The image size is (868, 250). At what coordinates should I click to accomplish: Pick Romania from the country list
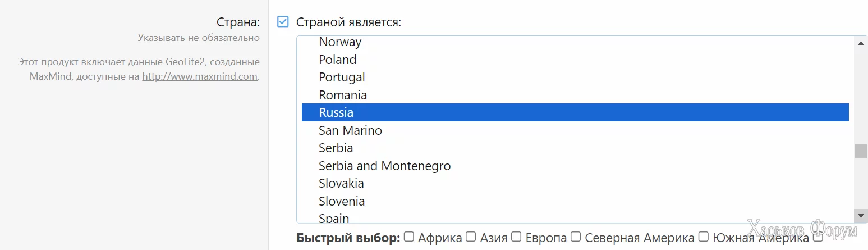(x=343, y=95)
